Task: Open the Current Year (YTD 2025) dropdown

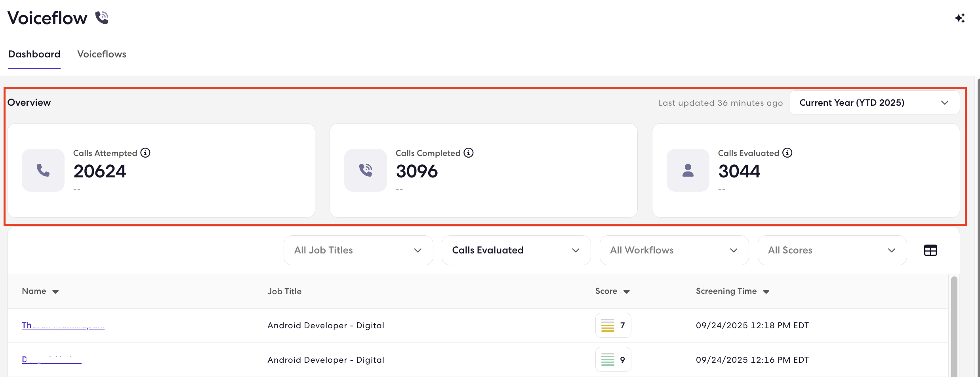Action: pyautogui.click(x=874, y=103)
